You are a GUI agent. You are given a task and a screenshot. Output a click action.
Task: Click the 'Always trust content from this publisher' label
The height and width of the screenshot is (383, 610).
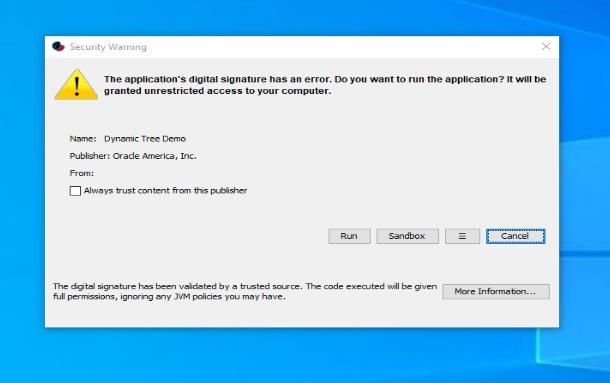point(166,191)
